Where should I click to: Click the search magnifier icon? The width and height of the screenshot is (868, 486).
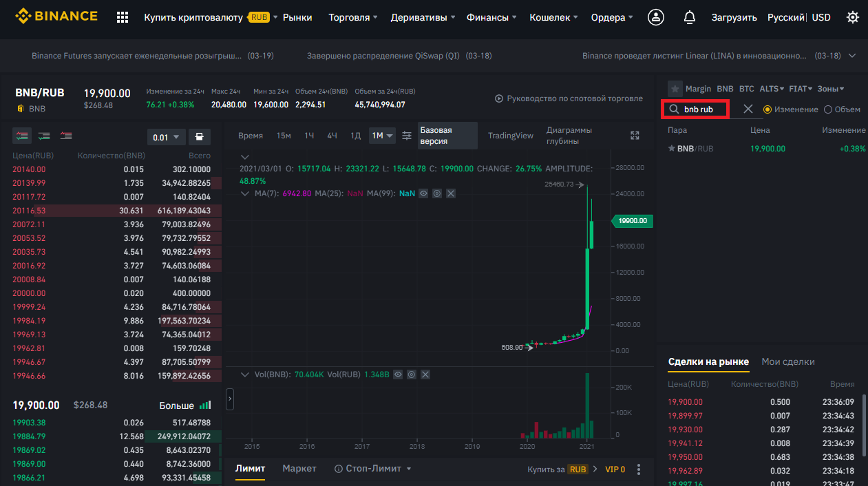click(x=673, y=109)
